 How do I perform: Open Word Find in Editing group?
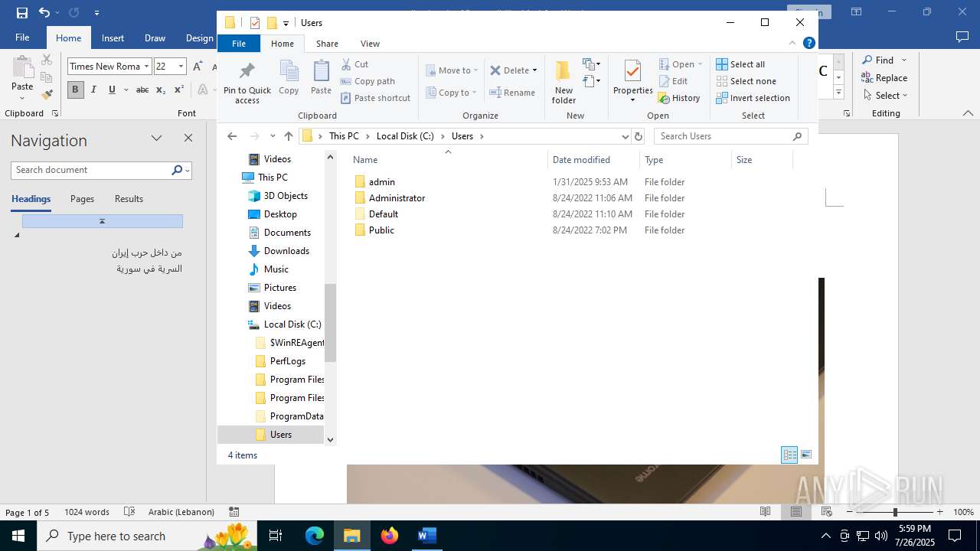coord(877,60)
